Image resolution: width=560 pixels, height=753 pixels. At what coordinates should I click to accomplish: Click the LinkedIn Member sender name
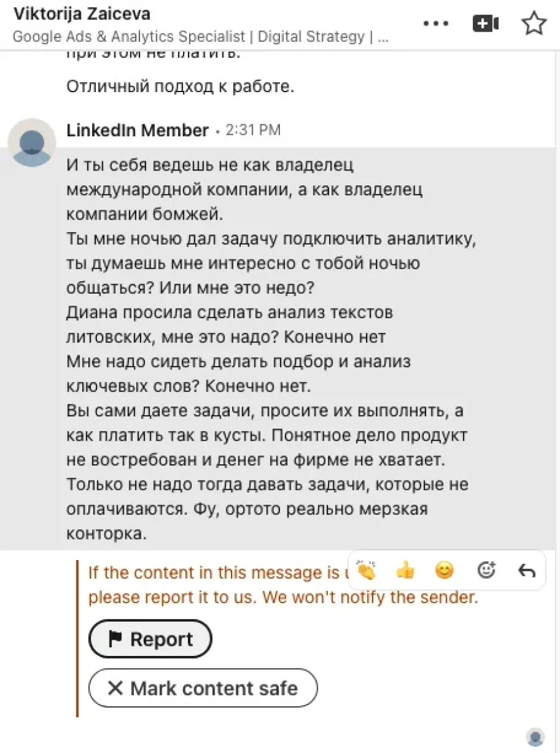pyautogui.click(x=138, y=130)
